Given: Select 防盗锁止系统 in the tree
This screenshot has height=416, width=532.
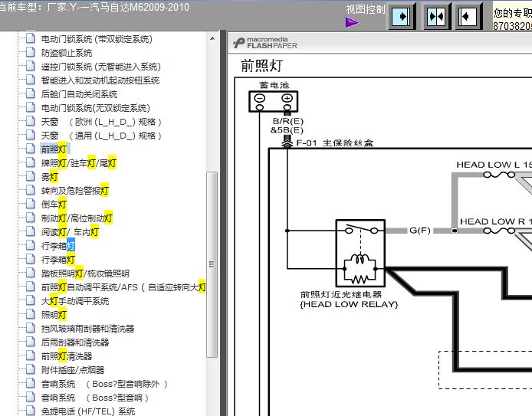Looking at the screenshot, I should point(67,53).
